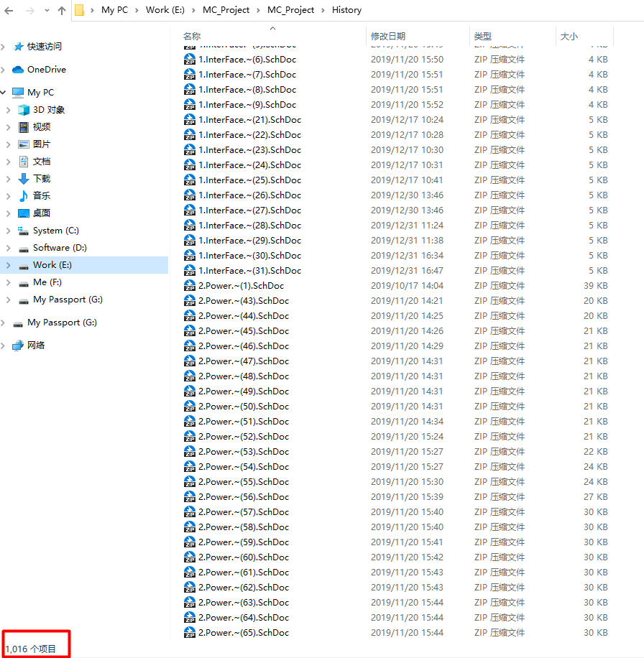The image size is (644, 658).
Task: Click ZIP icon of 2.Power.~(56).SchDoc
Action: 190,497
